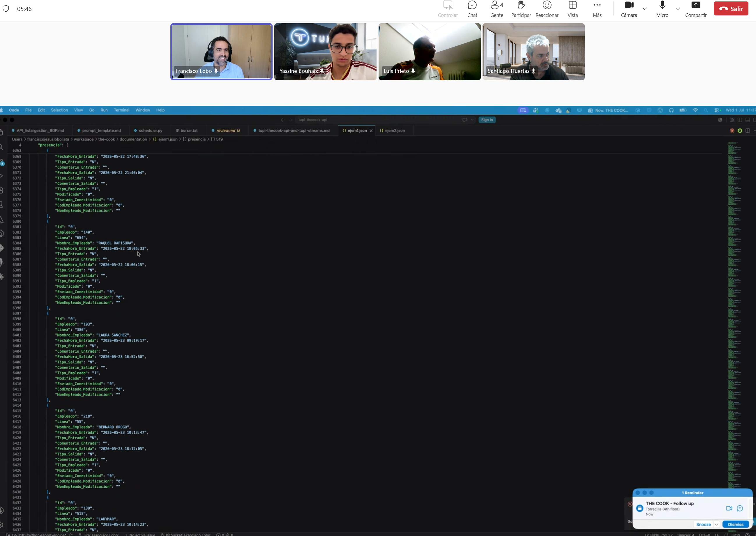Click the battery status icon
Screen dimensions: 756x536
tap(683, 110)
